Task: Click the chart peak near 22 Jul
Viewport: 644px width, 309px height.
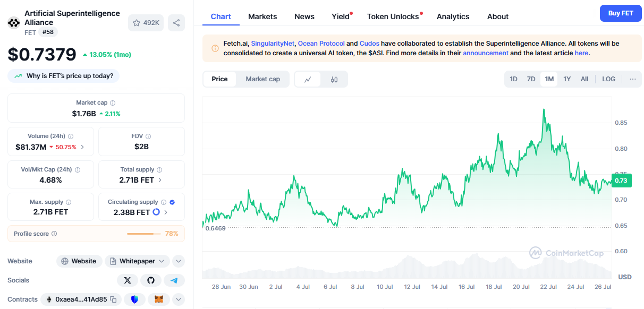Action: coord(544,109)
